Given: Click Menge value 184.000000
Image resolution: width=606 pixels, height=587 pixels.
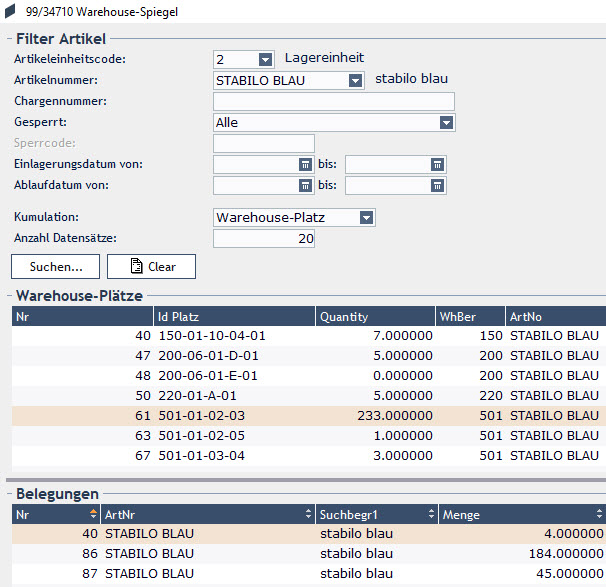Looking at the screenshot, I should (566, 554).
